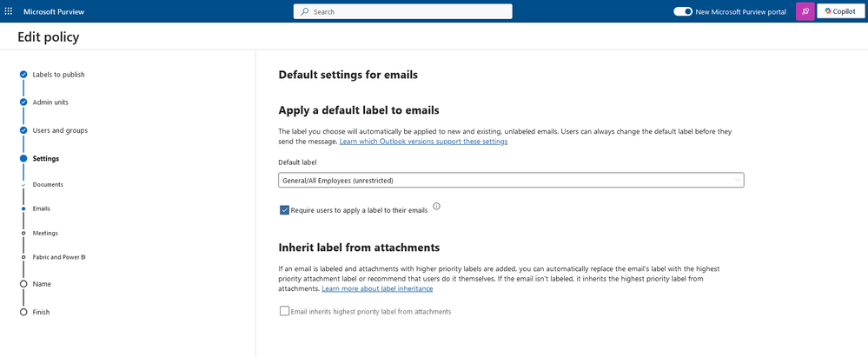The height and width of the screenshot is (357, 868).
Task: Click the Finish step circle icon
Action: pos(23,312)
